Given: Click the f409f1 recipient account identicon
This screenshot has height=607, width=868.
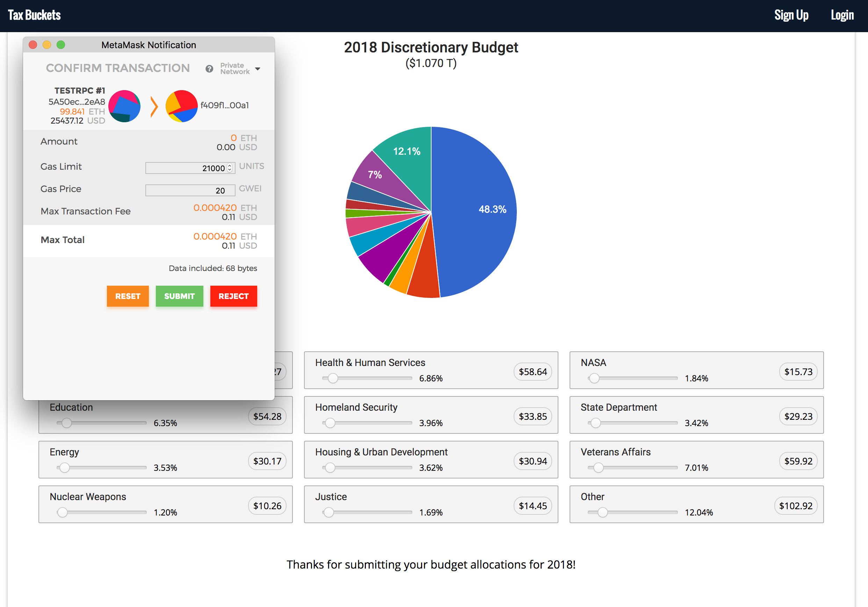Looking at the screenshot, I should 181,106.
